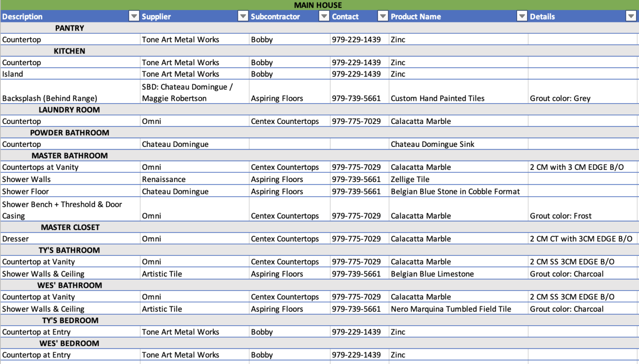Image resolution: width=639 pixels, height=364 pixels.
Task: Click Grout color: Charcoal in Nero Marquina row
Action: click(x=582, y=309)
